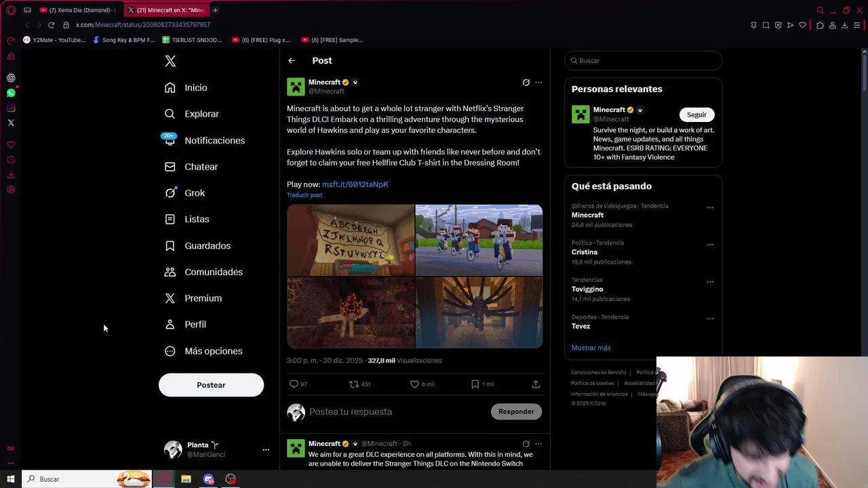Open WhatsApp in the Opera sidebar
Viewport: 868px width, 488px height.
(x=11, y=93)
